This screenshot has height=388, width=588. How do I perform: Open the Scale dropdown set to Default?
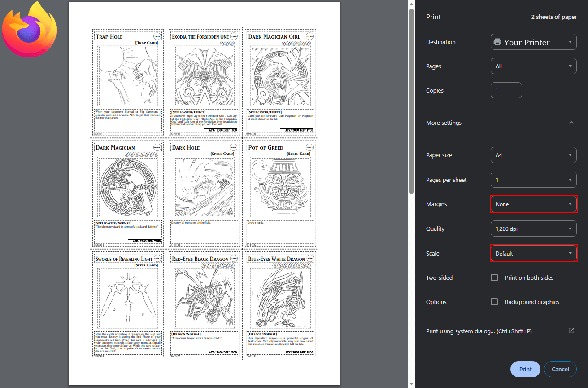pyautogui.click(x=533, y=253)
